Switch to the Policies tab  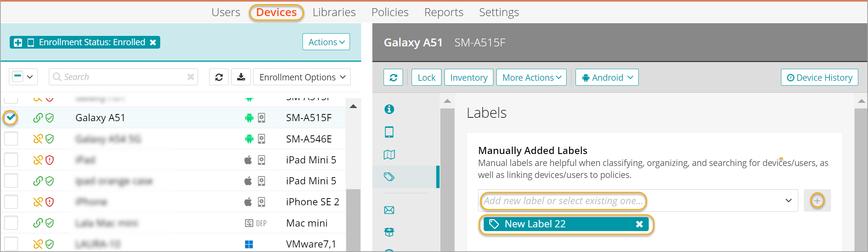(390, 12)
